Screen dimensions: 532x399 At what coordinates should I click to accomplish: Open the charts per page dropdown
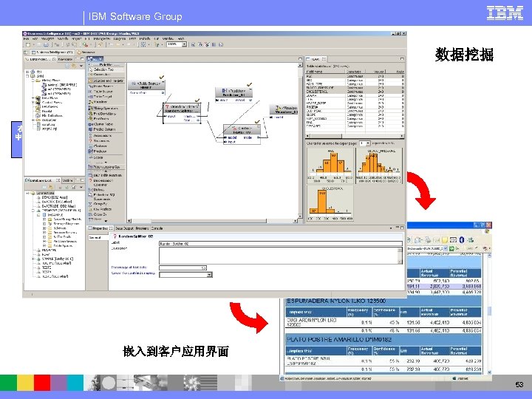pos(368,143)
